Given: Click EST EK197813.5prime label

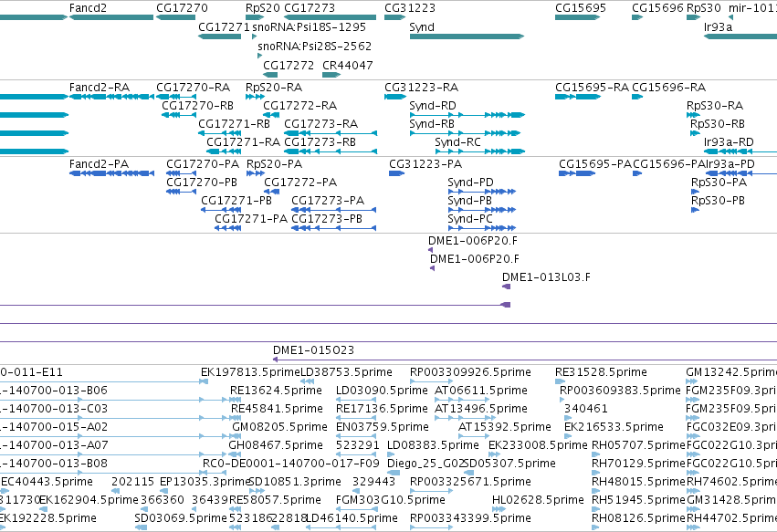Looking at the screenshot, I should (x=250, y=372).
